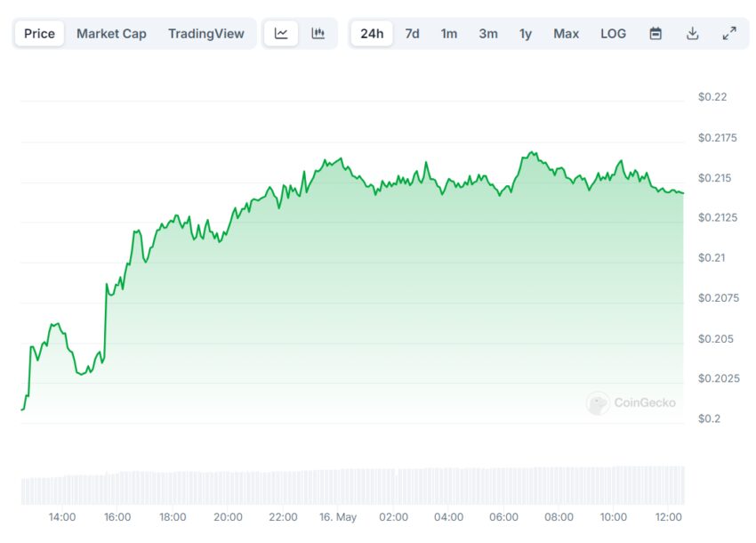Click the CoinGecko watermark logo

point(631,403)
